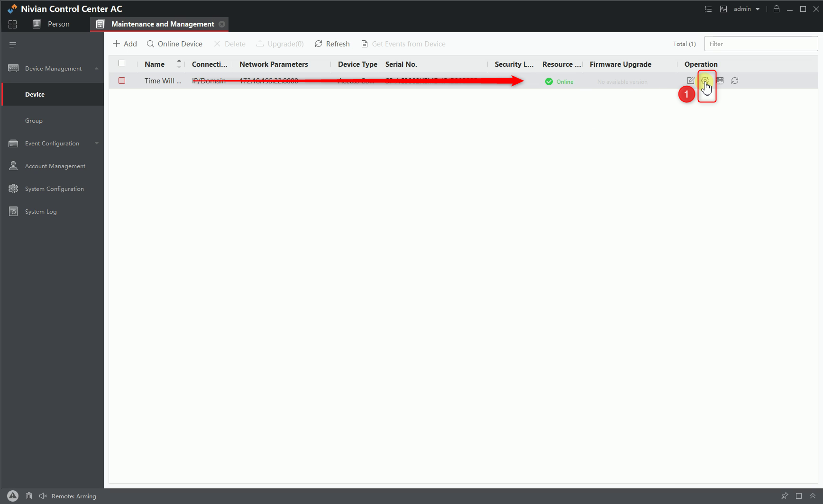Click the Network Parameters column header

point(274,64)
